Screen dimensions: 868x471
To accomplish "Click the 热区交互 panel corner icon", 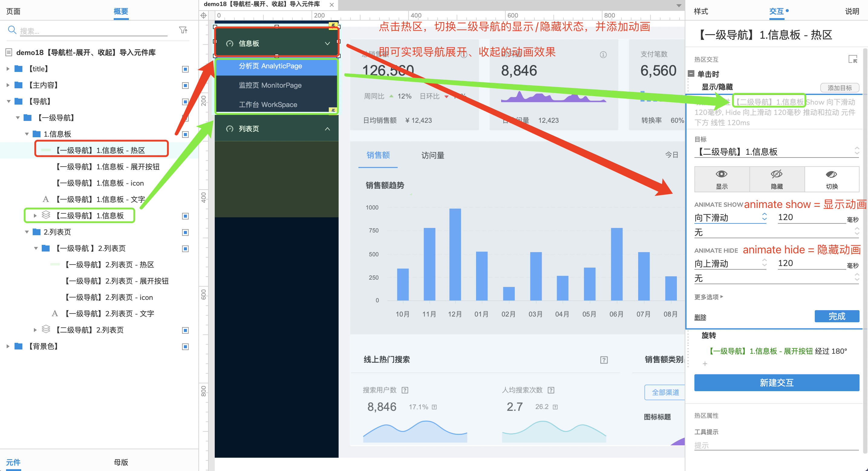I will (853, 59).
